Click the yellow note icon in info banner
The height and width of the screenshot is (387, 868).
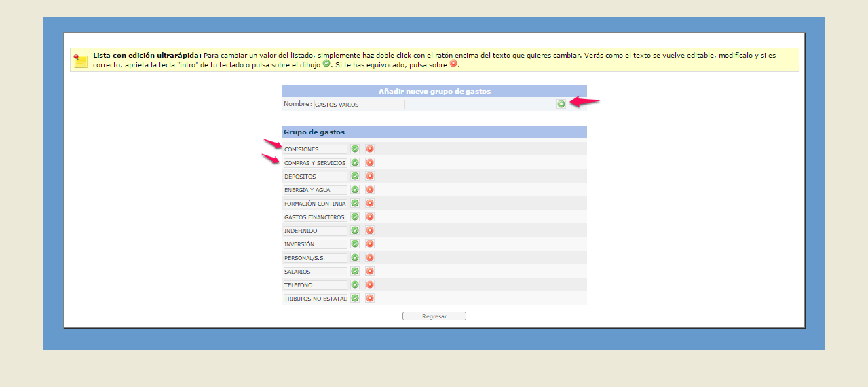pos(81,60)
